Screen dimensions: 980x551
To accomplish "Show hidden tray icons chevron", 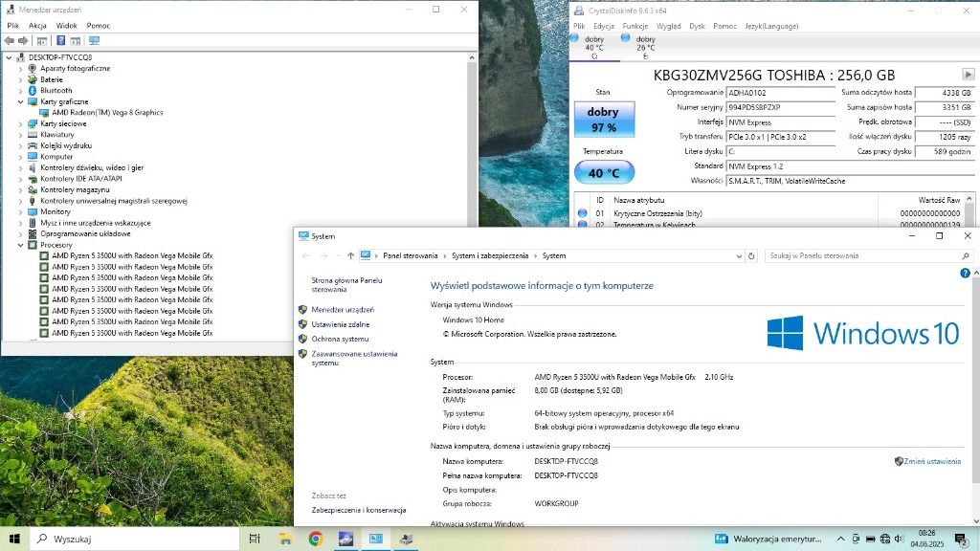I will click(840, 539).
